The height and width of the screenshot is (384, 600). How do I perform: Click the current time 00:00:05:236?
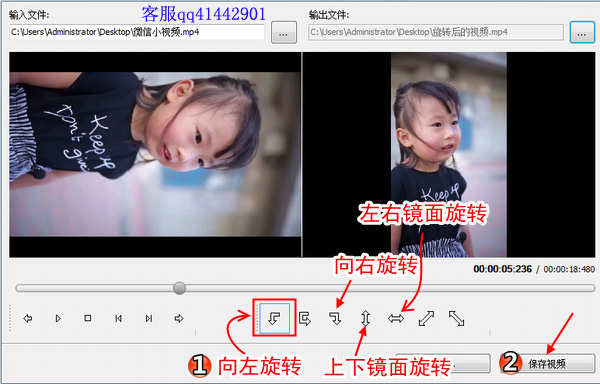[502, 269]
